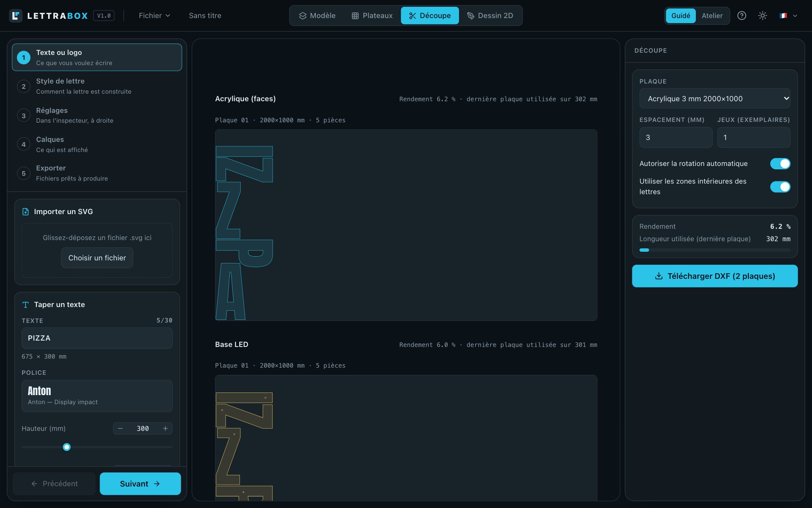Screen dimensions: 812x508
Task: Click the Suivant button
Action: (140, 484)
